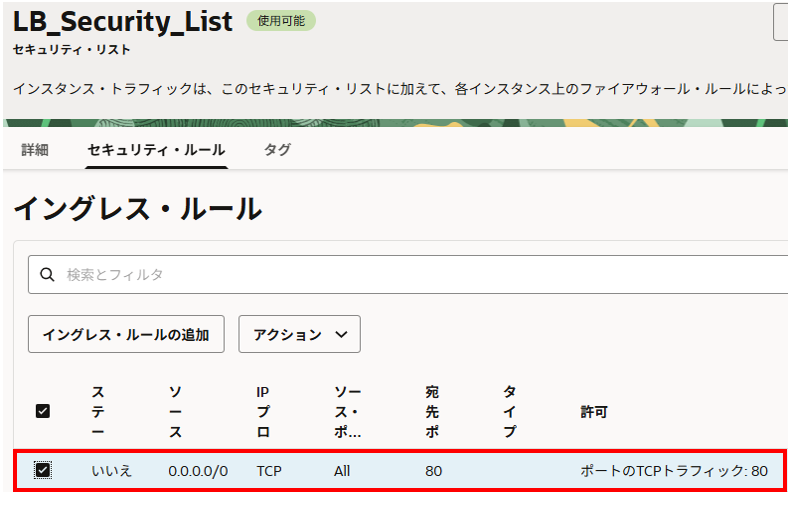Select the セキュリティ・ルール tab
The image size is (791, 506).
coord(156,150)
